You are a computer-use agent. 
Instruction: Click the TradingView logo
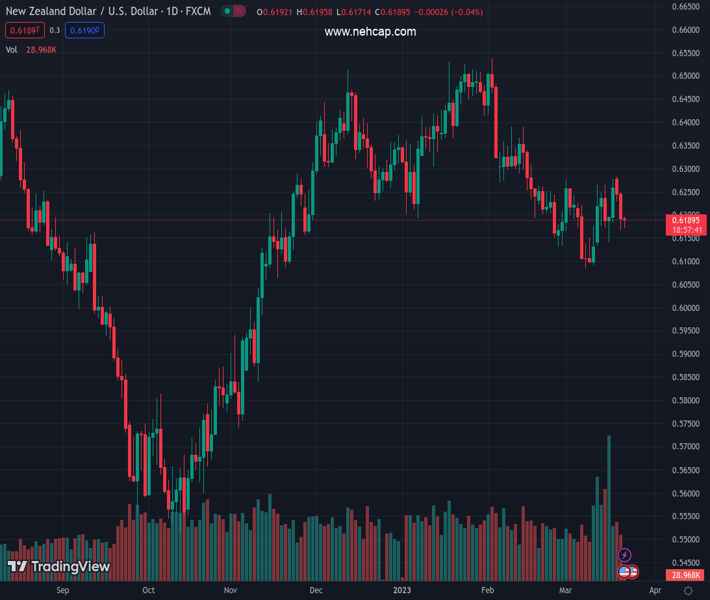[58, 567]
